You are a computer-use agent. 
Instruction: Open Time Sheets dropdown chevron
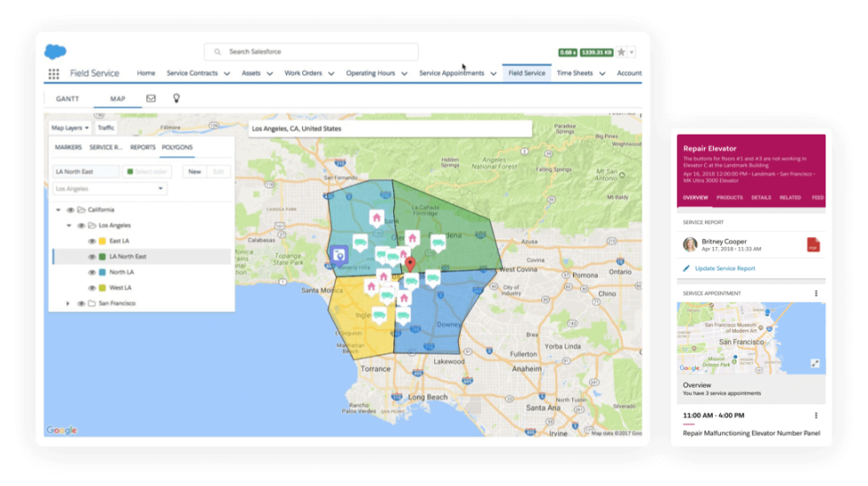601,73
